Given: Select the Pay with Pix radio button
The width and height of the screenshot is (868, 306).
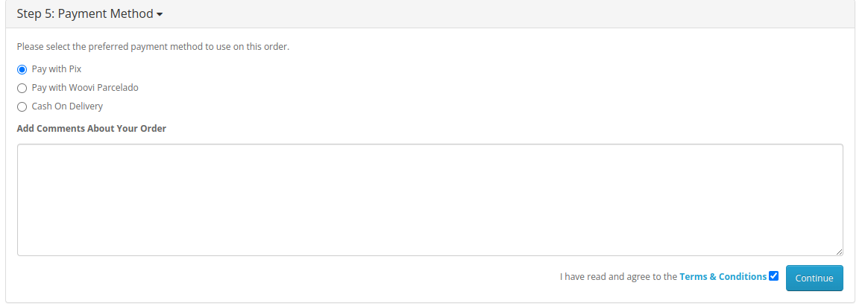Looking at the screenshot, I should [x=22, y=69].
